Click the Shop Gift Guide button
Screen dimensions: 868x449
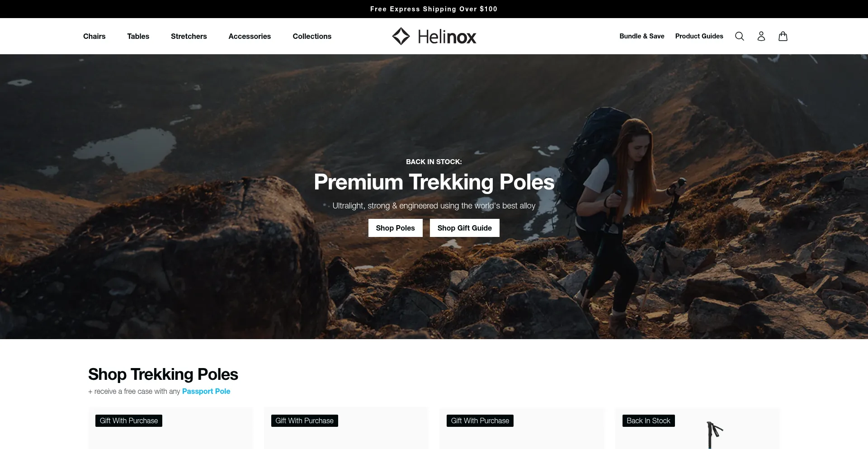tap(464, 228)
